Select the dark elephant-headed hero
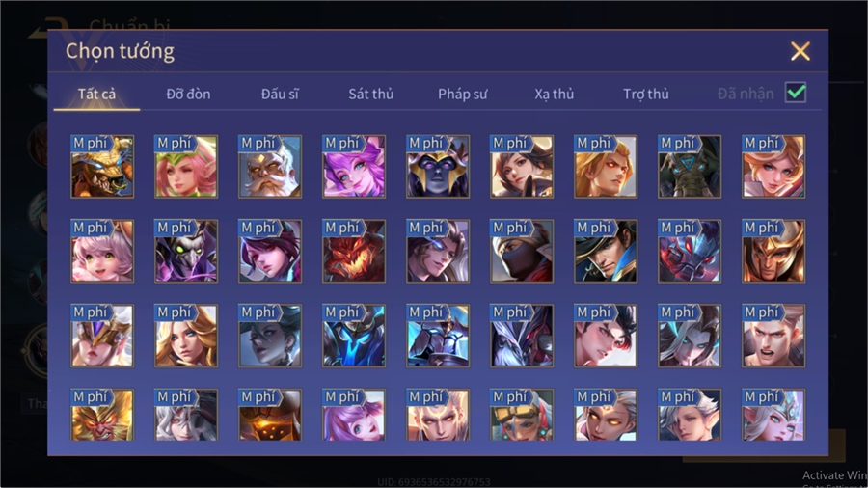Image resolution: width=868 pixels, height=488 pixels. pyautogui.click(x=690, y=167)
